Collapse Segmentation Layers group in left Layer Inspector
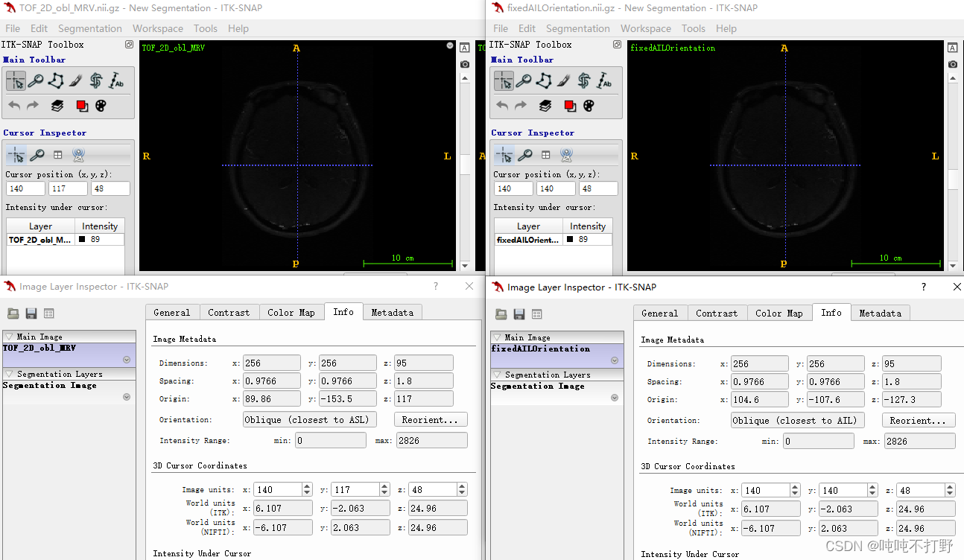 [9, 374]
